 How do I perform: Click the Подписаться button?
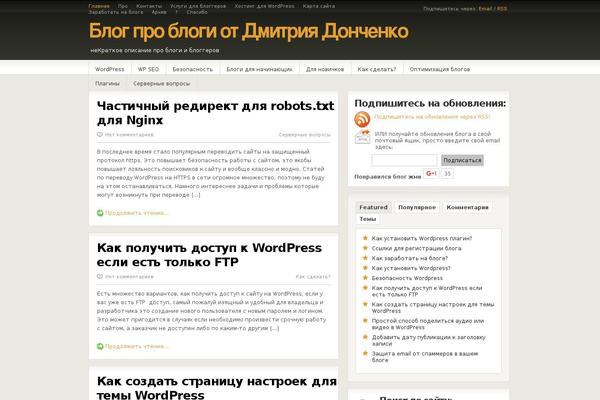coord(462,160)
